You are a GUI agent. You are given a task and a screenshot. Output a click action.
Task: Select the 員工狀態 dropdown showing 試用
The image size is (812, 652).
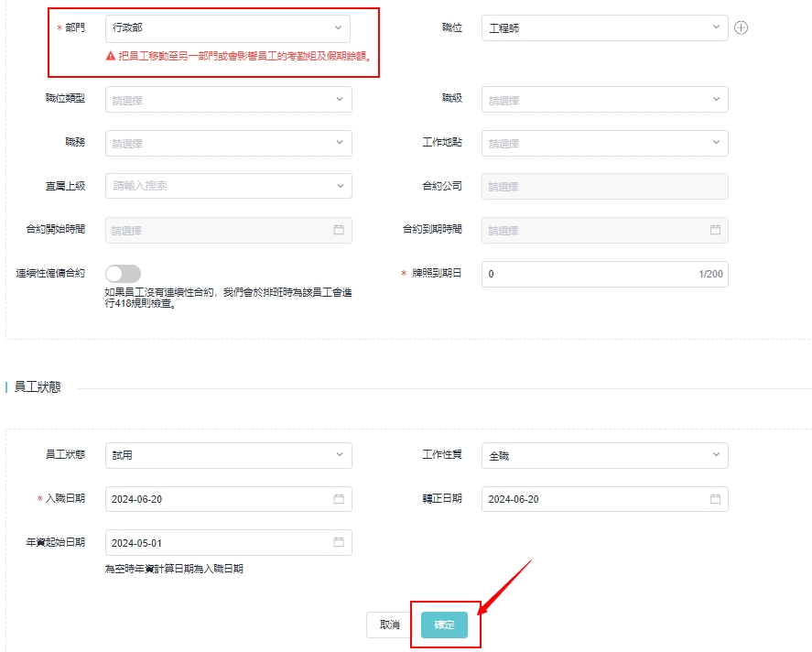point(228,455)
